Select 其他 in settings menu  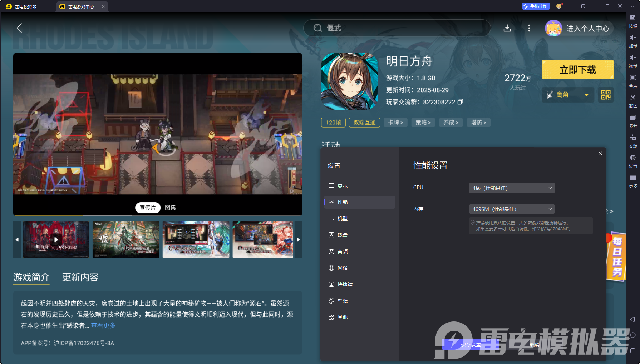[360, 317]
